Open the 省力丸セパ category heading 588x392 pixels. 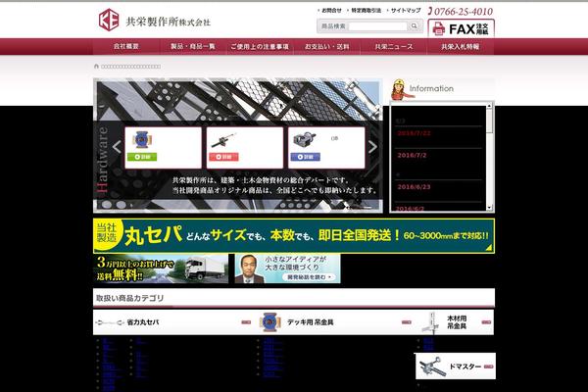click(x=143, y=322)
